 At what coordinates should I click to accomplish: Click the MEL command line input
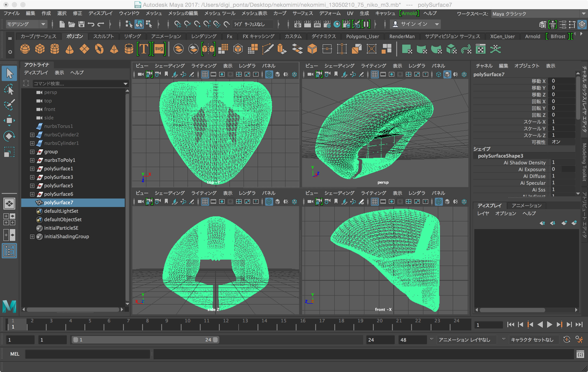(87, 354)
